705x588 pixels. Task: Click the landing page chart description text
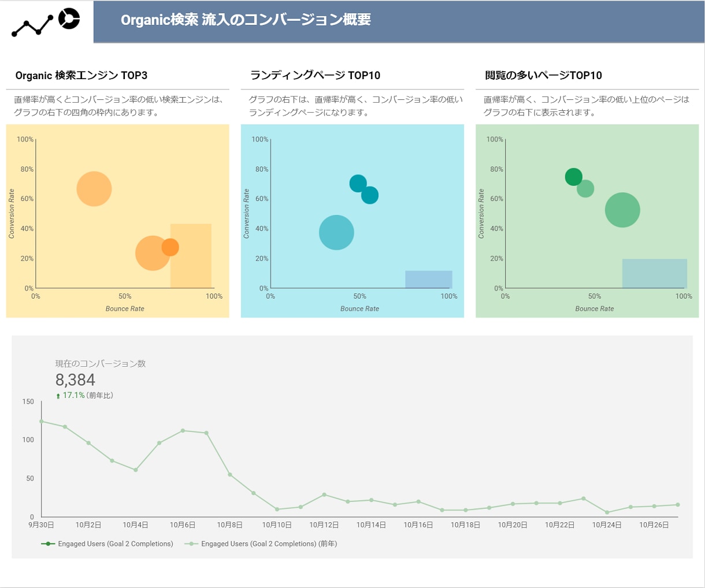[x=355, y=106]
